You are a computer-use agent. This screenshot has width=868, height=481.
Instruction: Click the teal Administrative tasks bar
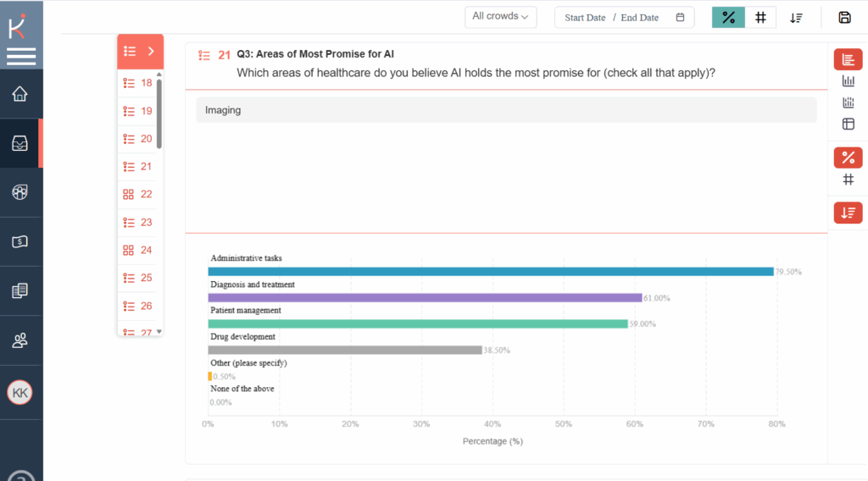click(490, 271)
